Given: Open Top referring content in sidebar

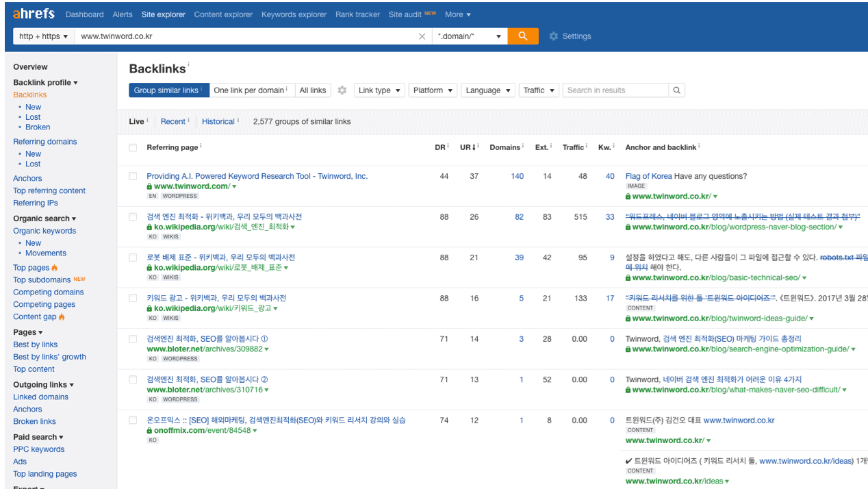Looking at the screenshot, I should coord(49,191).
